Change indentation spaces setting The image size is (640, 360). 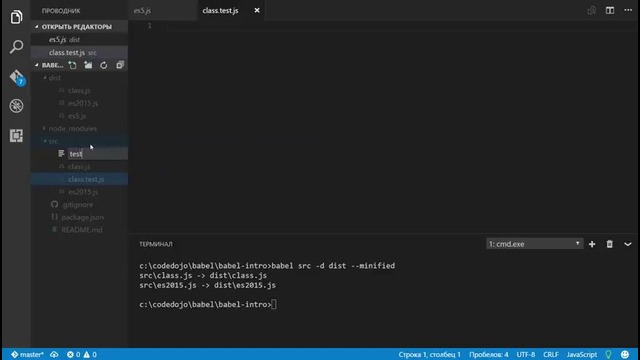click(489, 354)
